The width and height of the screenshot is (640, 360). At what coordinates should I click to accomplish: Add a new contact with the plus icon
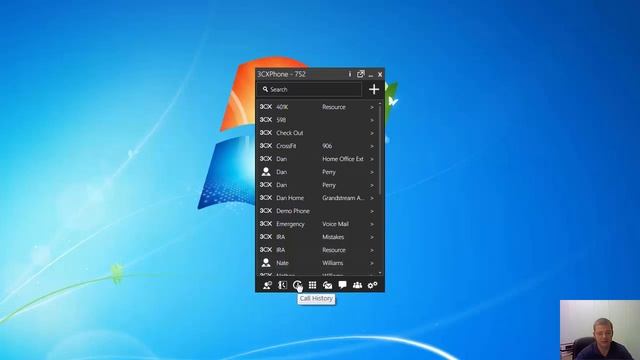pos(374,89)
